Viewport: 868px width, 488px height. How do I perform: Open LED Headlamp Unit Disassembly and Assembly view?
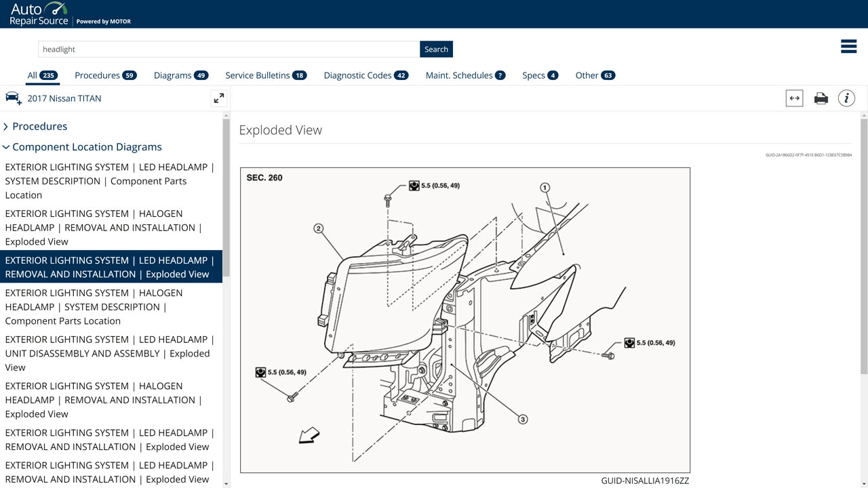tap(110, 353)
